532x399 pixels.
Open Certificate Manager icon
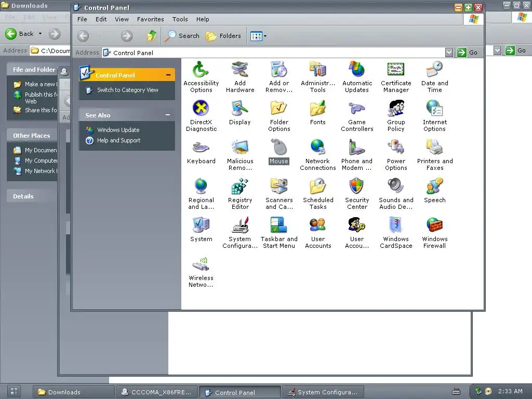click(396, 77)
